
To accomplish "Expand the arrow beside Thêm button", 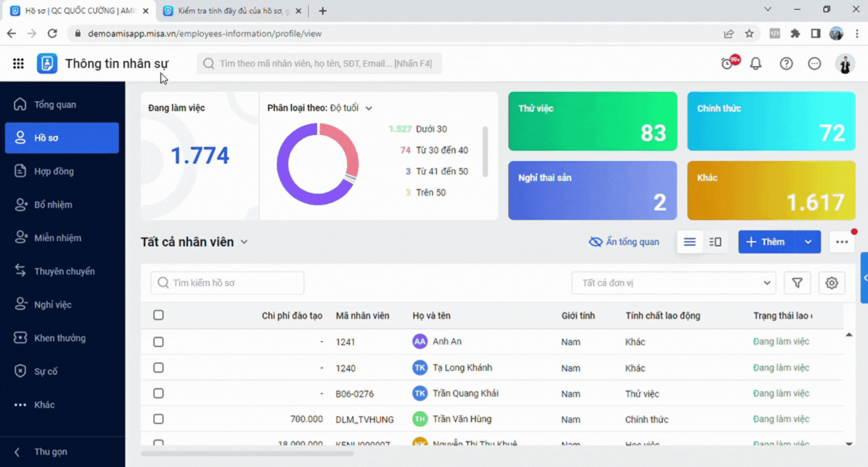I will pyautogui.click(x=808, y=242).
